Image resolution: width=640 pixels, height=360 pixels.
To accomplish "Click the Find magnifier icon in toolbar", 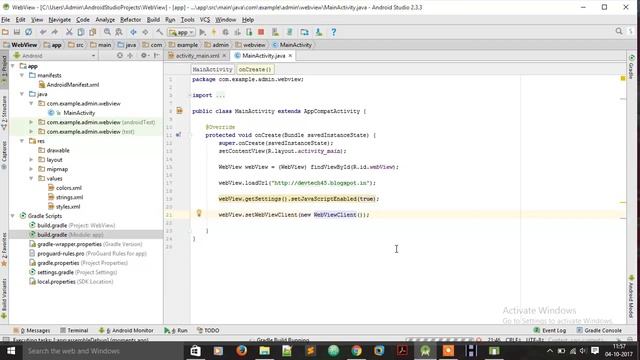I will [107, 32].
